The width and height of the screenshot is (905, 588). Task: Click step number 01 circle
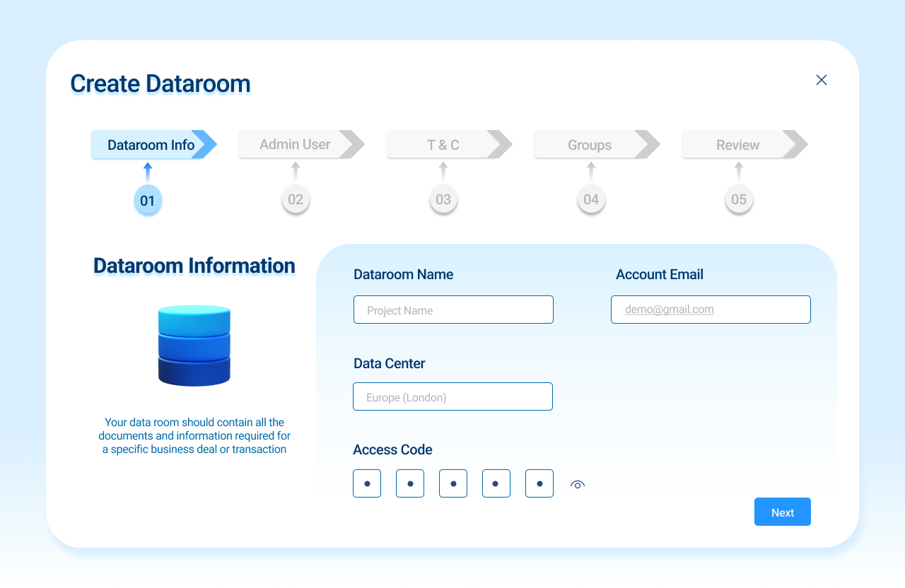(x=148, y=200)
